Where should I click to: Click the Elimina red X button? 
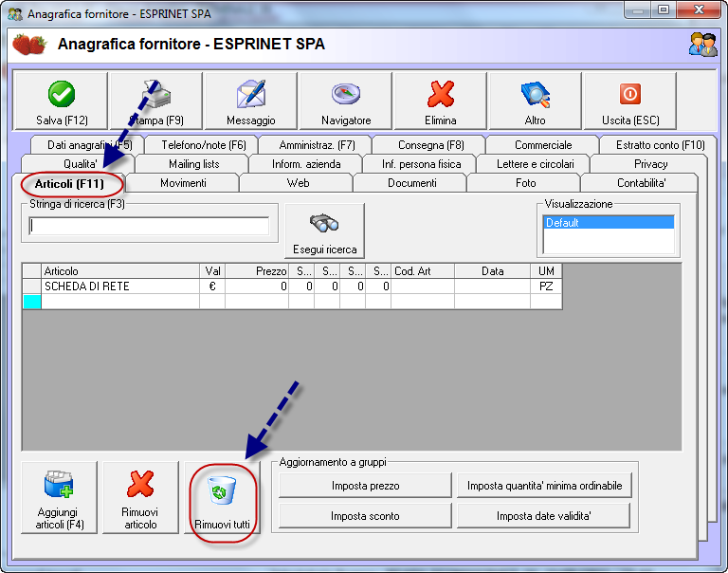pos(440,101)
